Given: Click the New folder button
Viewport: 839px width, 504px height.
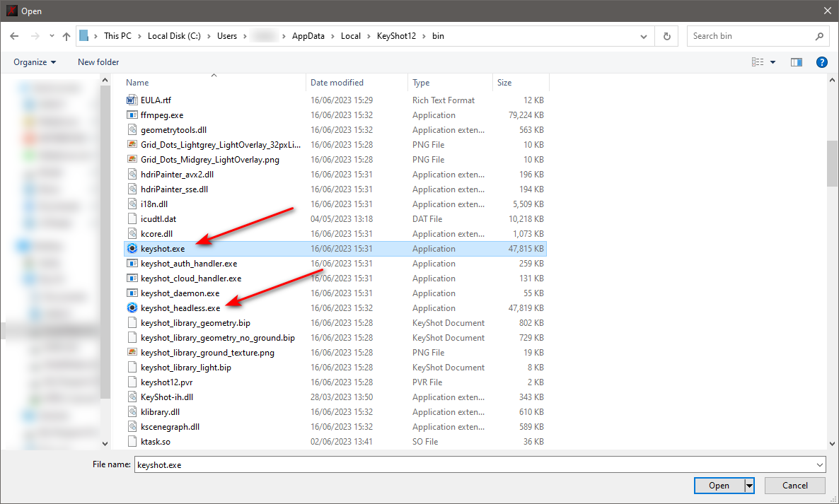Looking at the screenshot, I should 98,62.
